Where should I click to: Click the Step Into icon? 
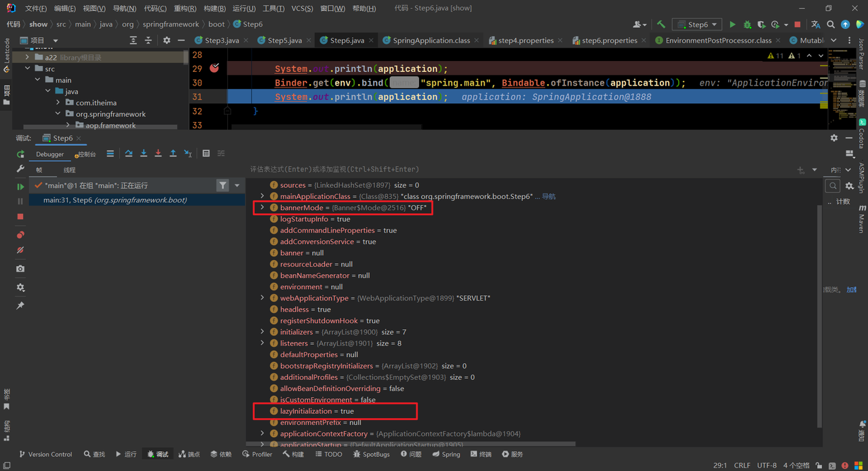click(144, 154)
